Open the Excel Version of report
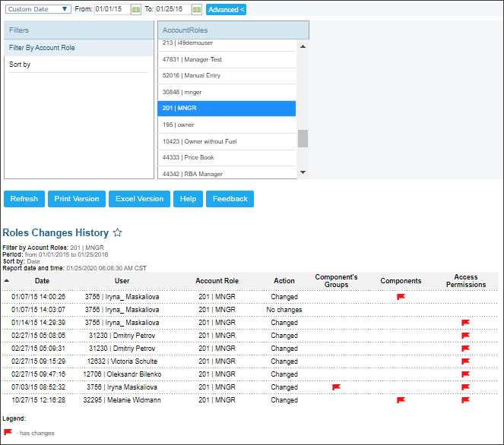The height and width of the screenshot is (445, 504). [139, 199]
